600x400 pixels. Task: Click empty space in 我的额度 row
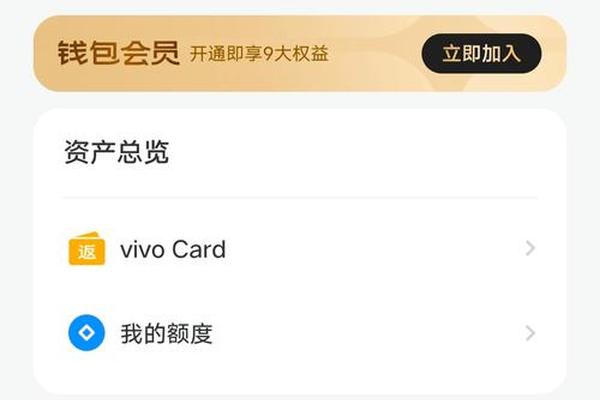pos(367,333)
